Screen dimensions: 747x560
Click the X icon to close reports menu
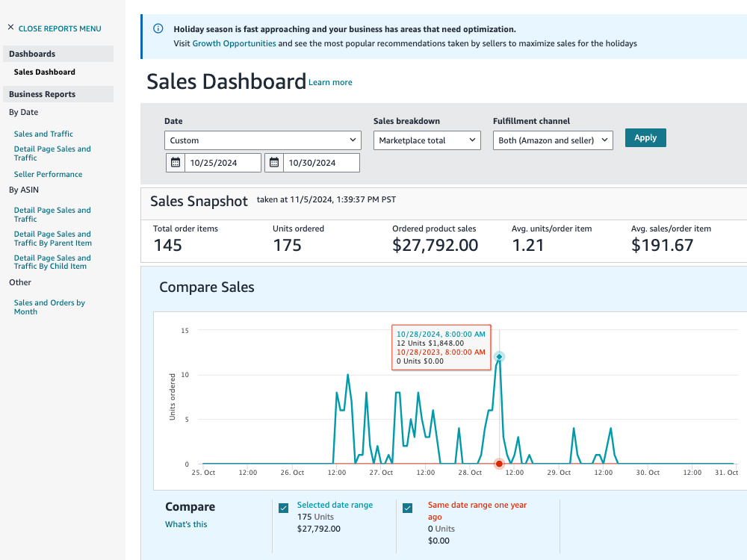(x=10, y=28)
